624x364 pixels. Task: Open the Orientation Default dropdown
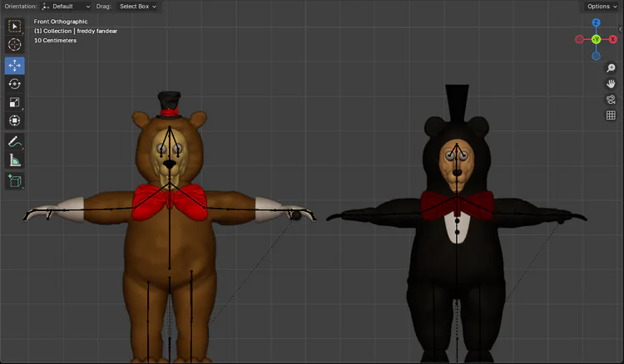tap(66, 7)
